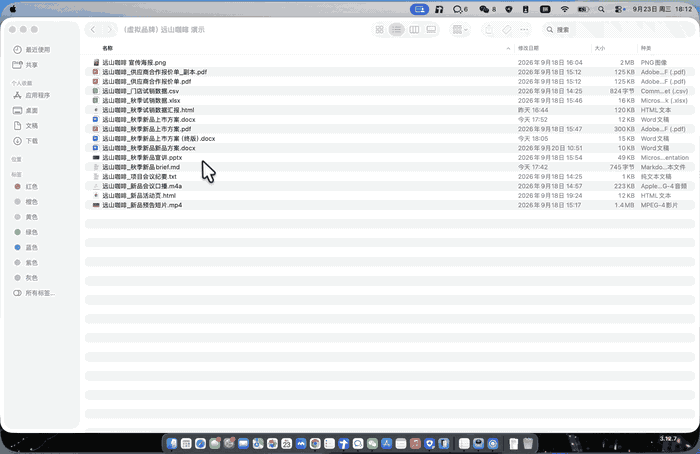The width and height of the screenshot is (700, 454).
Task: Sort by the 名称 column header
Action: tap(108, 48)
